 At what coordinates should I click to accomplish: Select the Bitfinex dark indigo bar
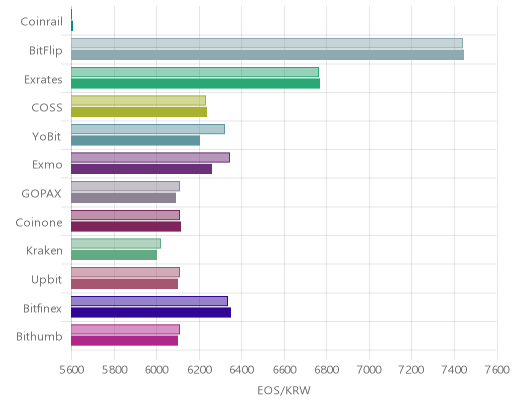click(x=151, y=313)
